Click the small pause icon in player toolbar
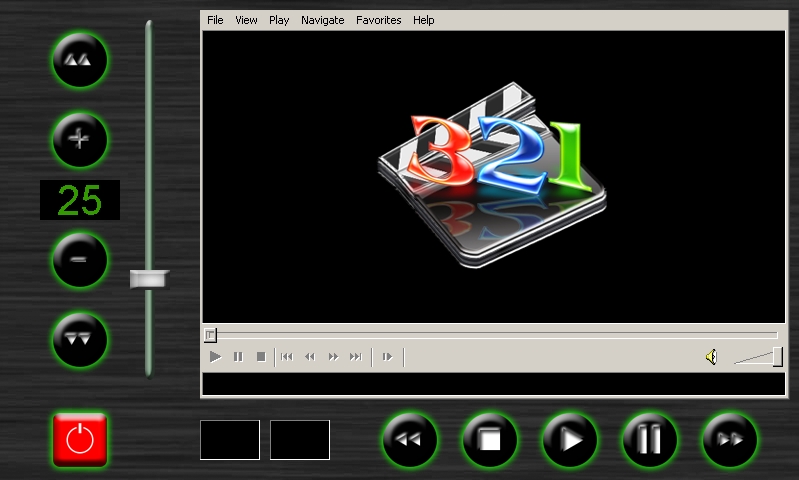This screenshot has height=480, width=799. tap(238, 357)
